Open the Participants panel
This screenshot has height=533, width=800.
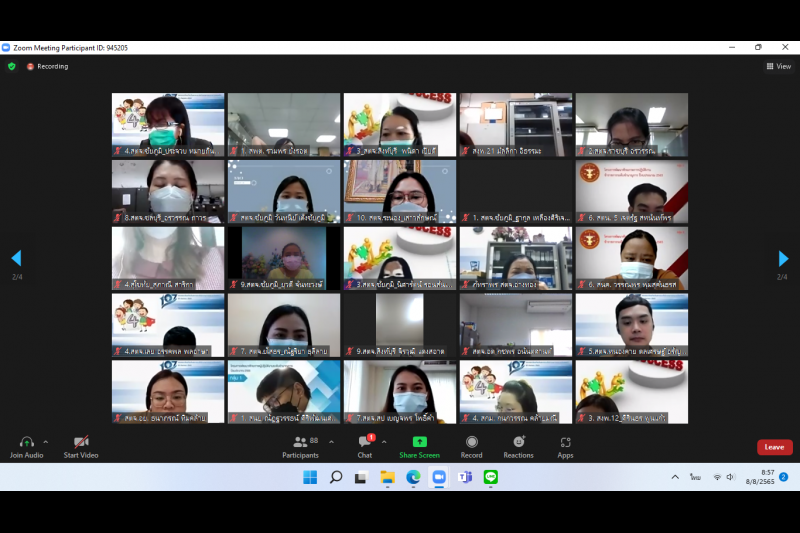click(300, 442)
